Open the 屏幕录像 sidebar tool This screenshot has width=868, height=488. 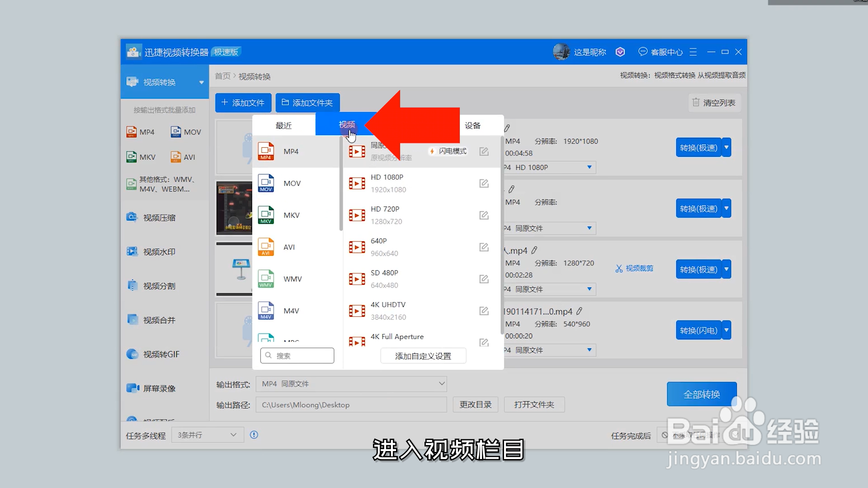[151, 388]
